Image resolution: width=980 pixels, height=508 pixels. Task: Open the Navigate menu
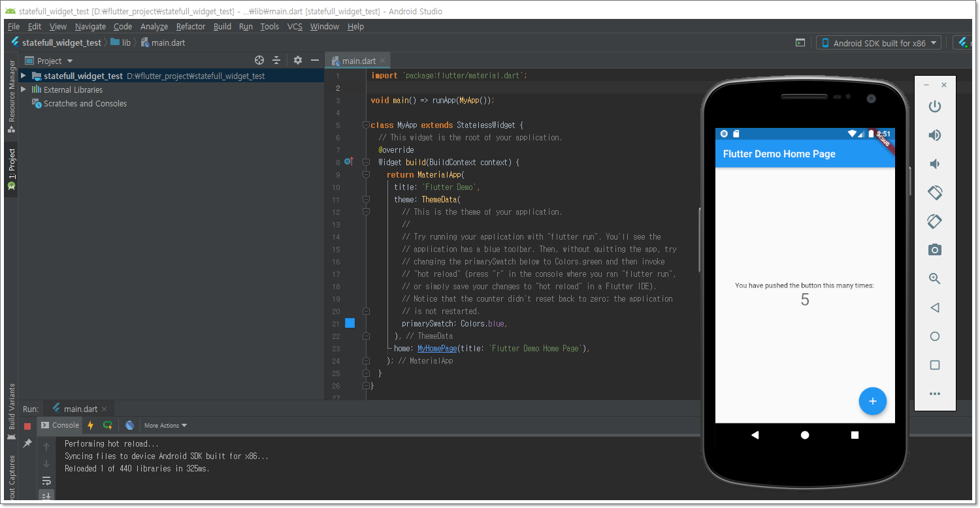(x=90, y=26)
